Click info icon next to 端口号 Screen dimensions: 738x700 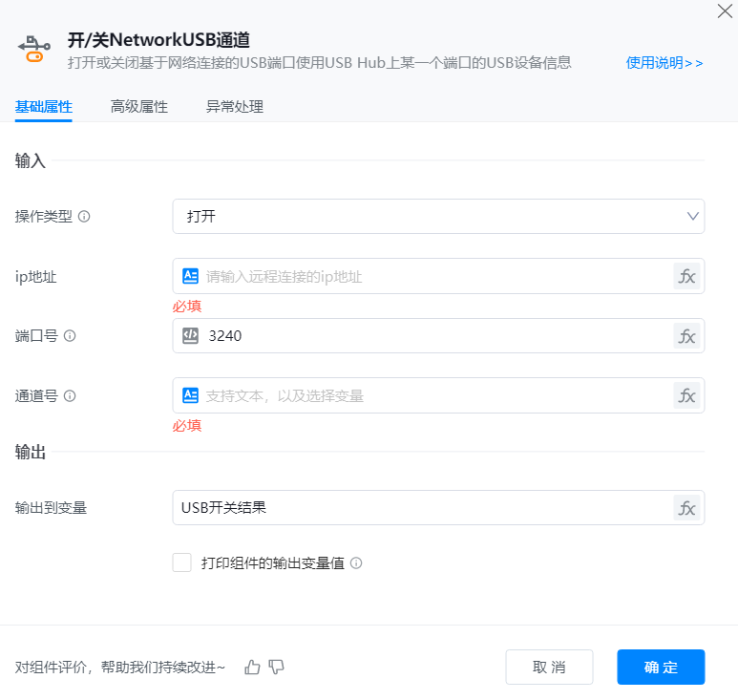pos(70,336)
